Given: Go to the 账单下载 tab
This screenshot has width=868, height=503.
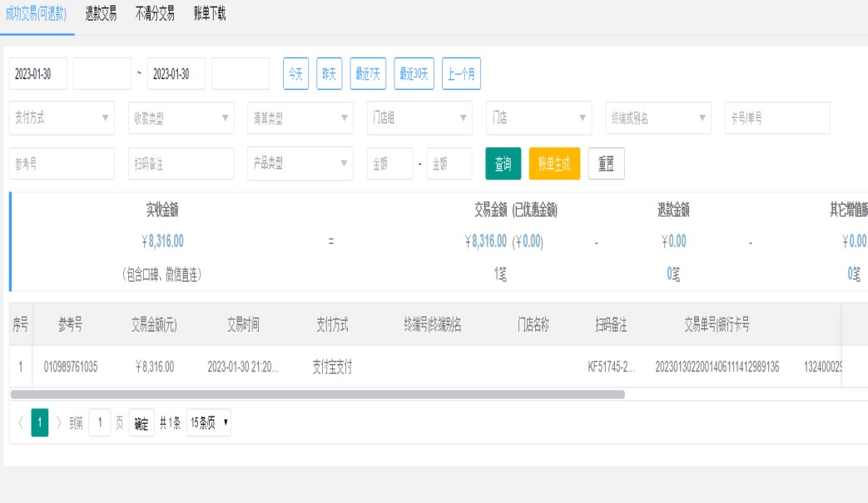Looking at the screenshot, I should 209,14.
